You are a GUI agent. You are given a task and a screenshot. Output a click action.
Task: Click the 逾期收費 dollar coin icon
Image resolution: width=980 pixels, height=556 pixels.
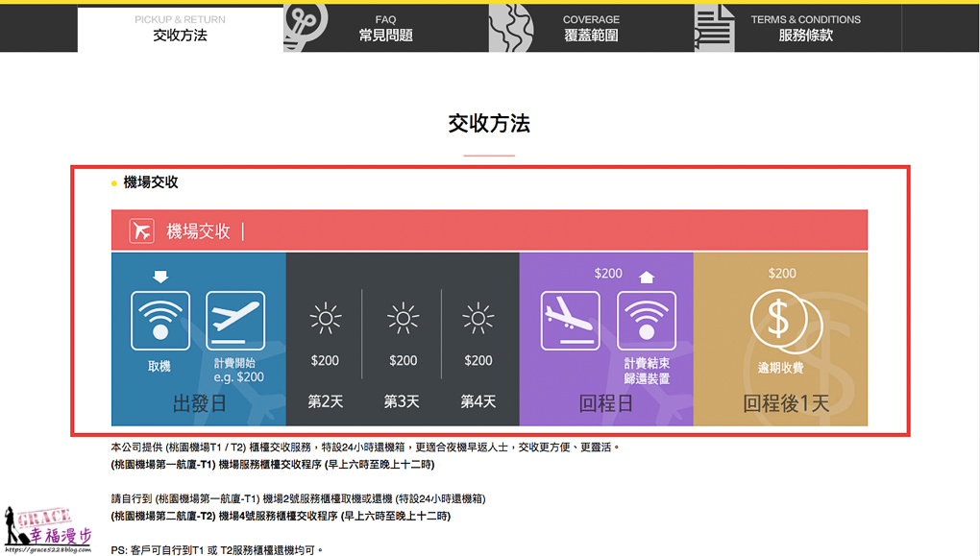point(786,322)
